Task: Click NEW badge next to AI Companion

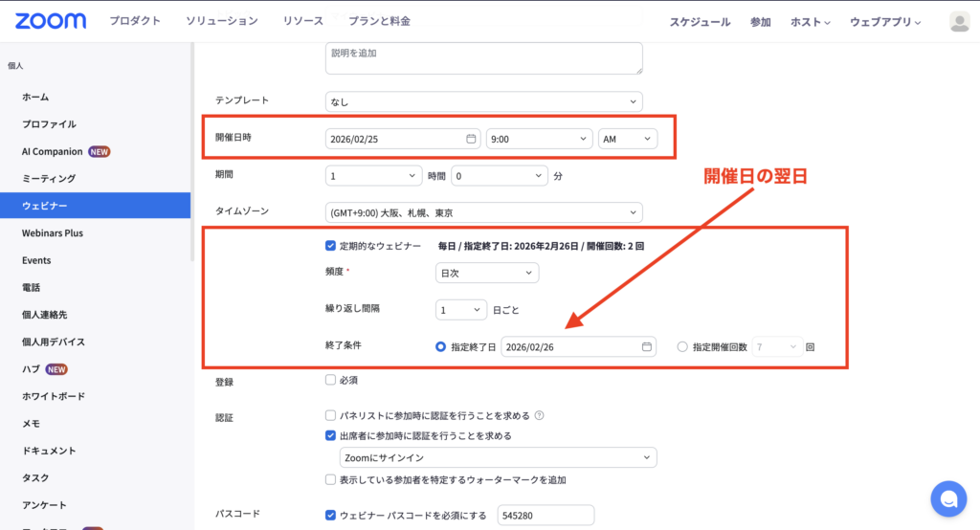Action: pos(100,151)
